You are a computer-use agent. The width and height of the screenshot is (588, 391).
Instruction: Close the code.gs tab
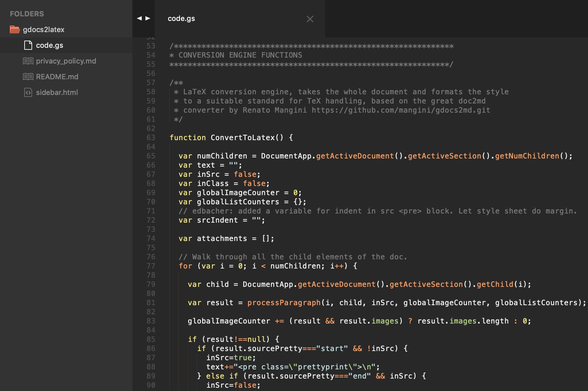[x=310, y=19]
